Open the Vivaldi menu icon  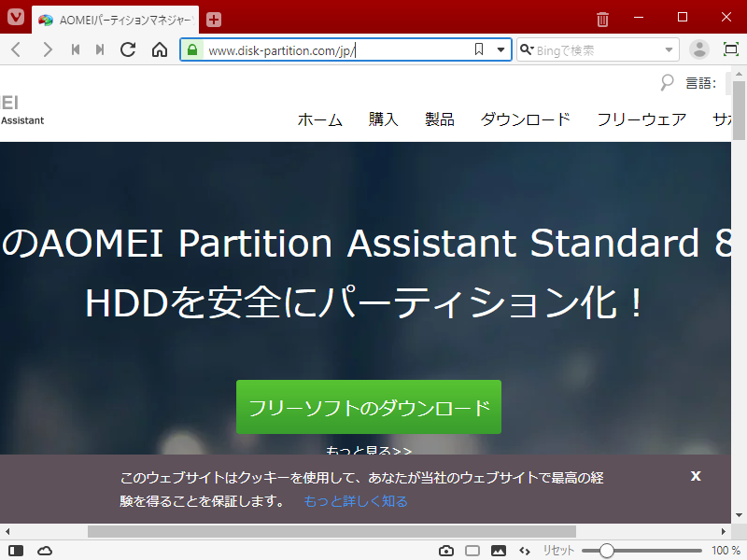[16, 18]
